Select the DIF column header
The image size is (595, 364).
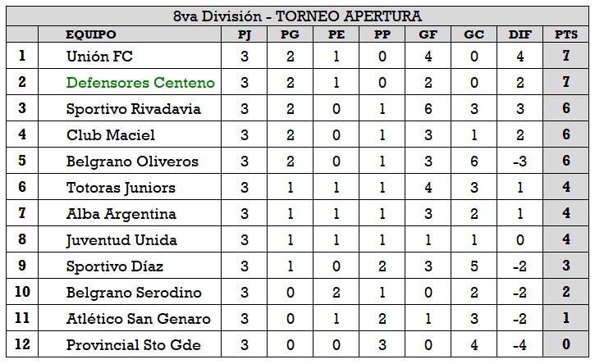coord(518,34)
